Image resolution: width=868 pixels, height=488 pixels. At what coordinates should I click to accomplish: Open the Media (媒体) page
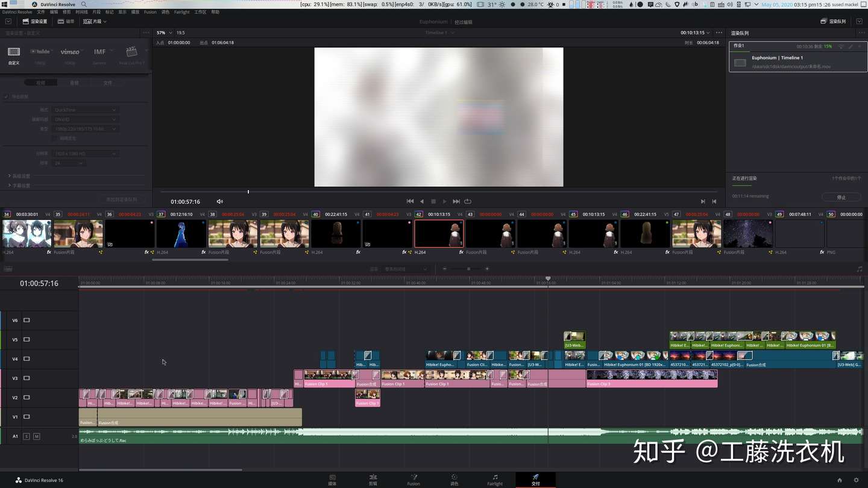[x=332, y=480]
